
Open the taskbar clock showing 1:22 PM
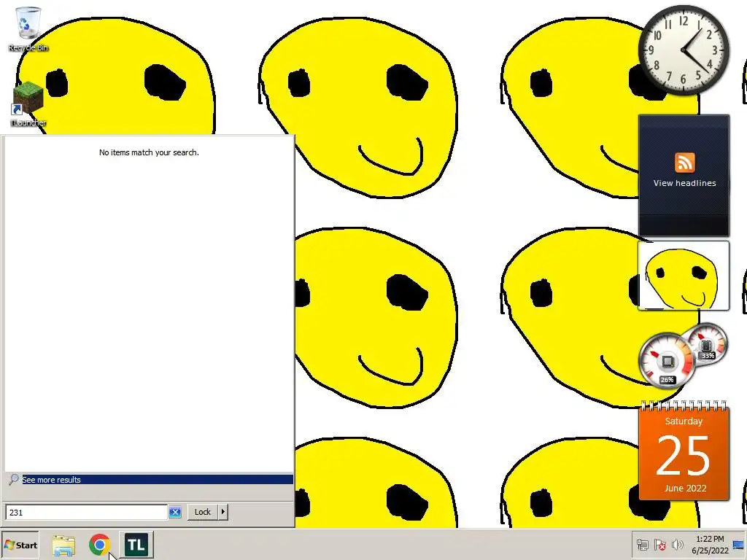710,545
